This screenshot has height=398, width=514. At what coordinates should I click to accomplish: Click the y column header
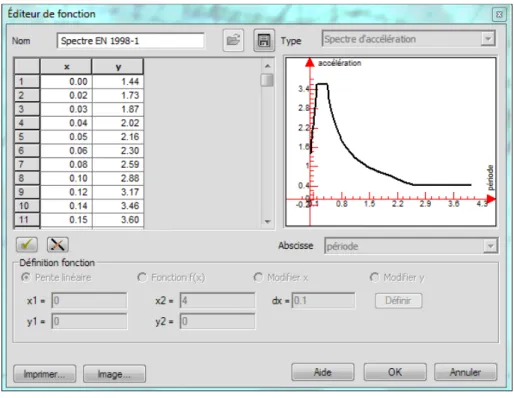click(x=118, y=67)
